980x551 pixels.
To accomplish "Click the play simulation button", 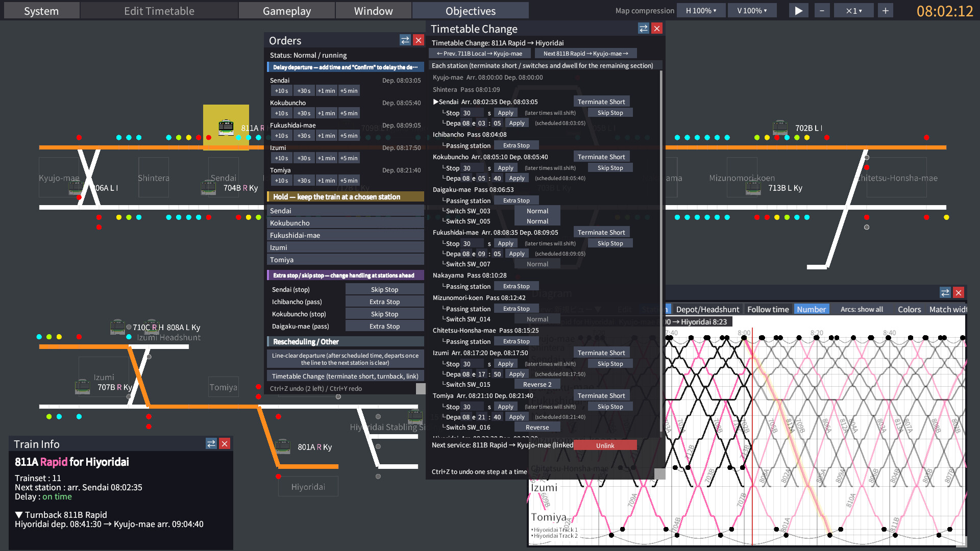I will tap(798, 11).
